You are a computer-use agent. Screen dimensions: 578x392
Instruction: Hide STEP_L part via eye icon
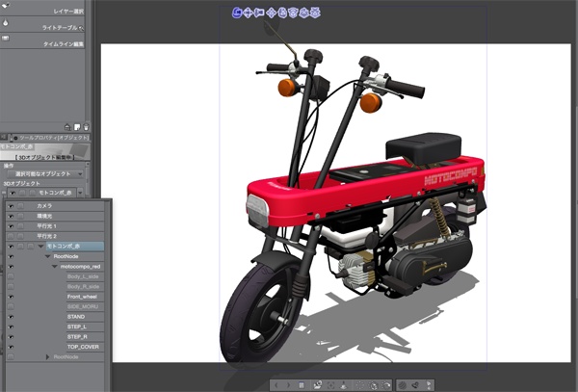click(11, 327)
